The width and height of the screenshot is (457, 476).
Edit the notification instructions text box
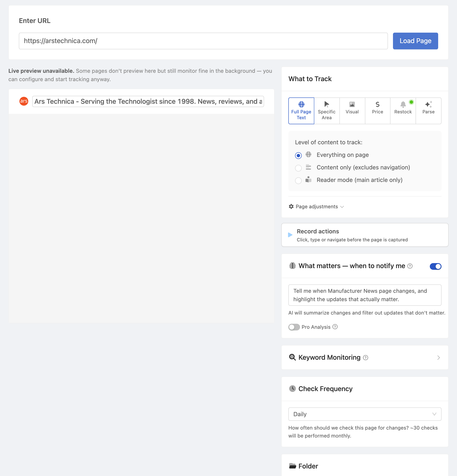pyautogui.click(x=365, y=295)
